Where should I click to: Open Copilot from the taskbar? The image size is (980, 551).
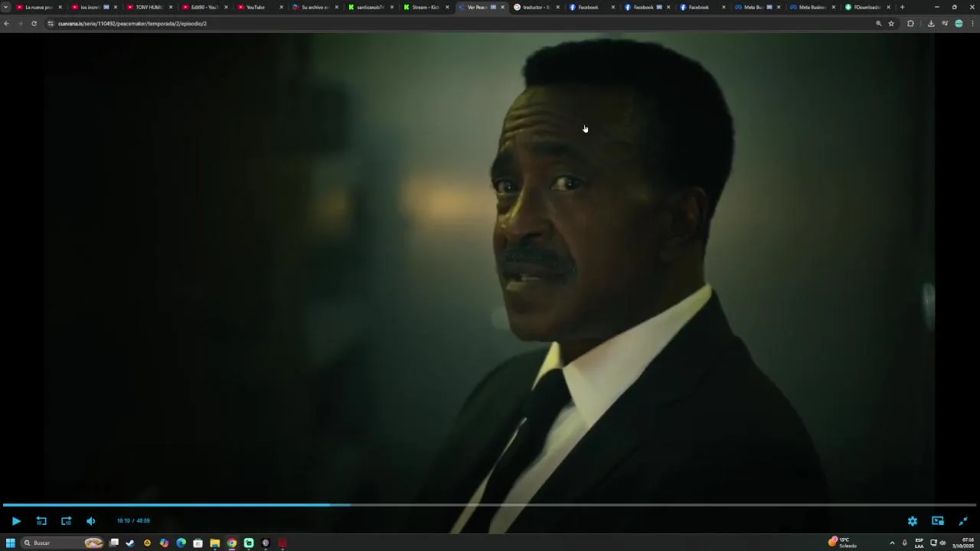click(164, 543)
